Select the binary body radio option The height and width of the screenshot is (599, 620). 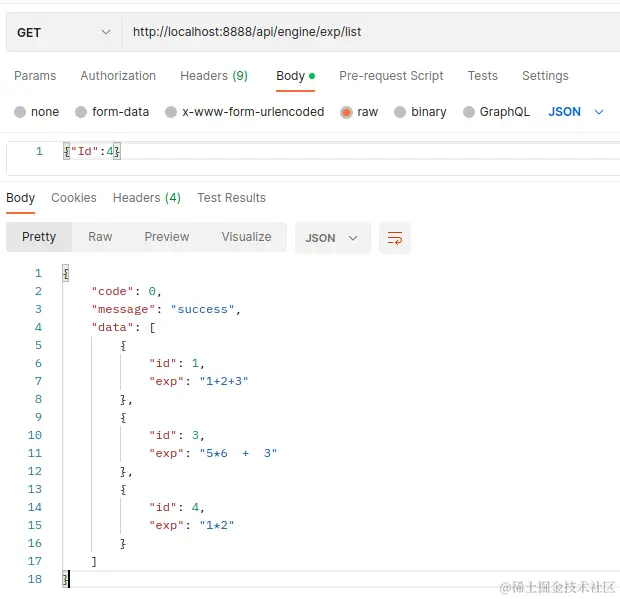tap(400, 112)
